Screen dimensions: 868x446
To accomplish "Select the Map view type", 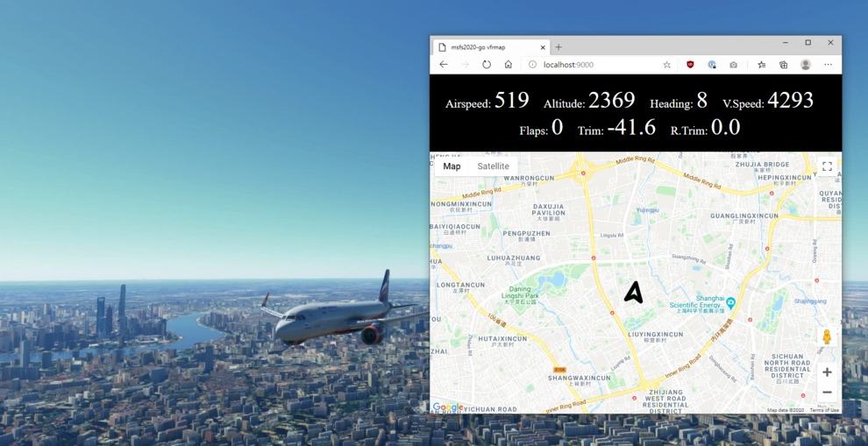I will [x=452, y=166].
